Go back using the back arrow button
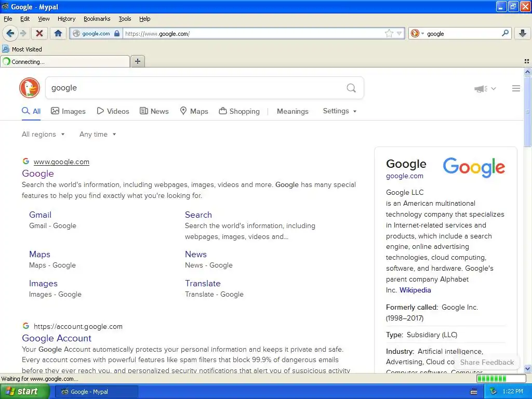Screen dimensions: 532x399 click(x=10, y=33)
